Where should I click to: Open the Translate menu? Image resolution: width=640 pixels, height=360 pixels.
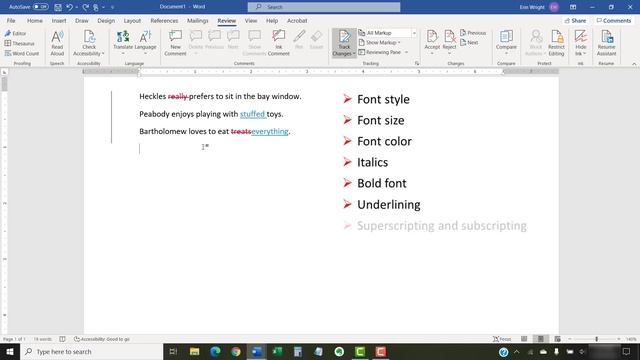[x=123, y=43]
